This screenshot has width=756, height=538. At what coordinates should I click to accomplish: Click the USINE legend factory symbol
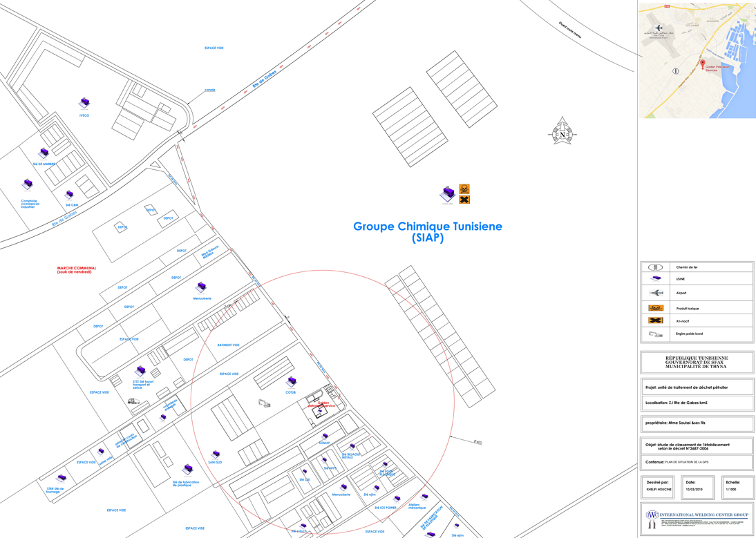coord(655,279)
